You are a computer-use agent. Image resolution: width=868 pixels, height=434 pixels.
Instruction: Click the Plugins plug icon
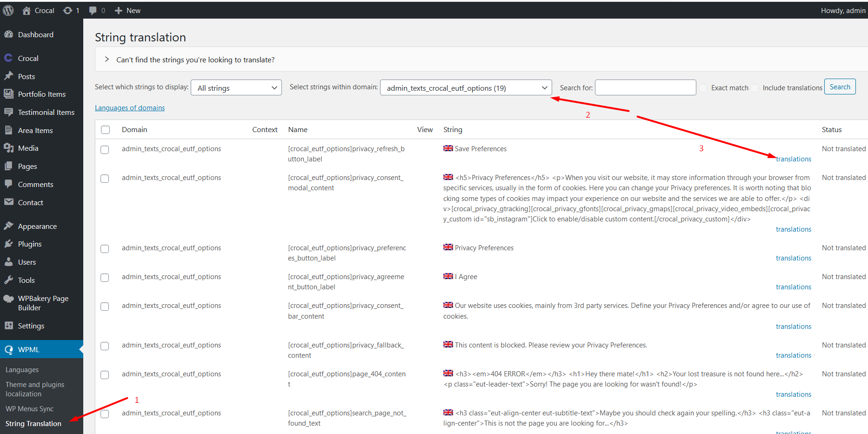tap(8, 244)
